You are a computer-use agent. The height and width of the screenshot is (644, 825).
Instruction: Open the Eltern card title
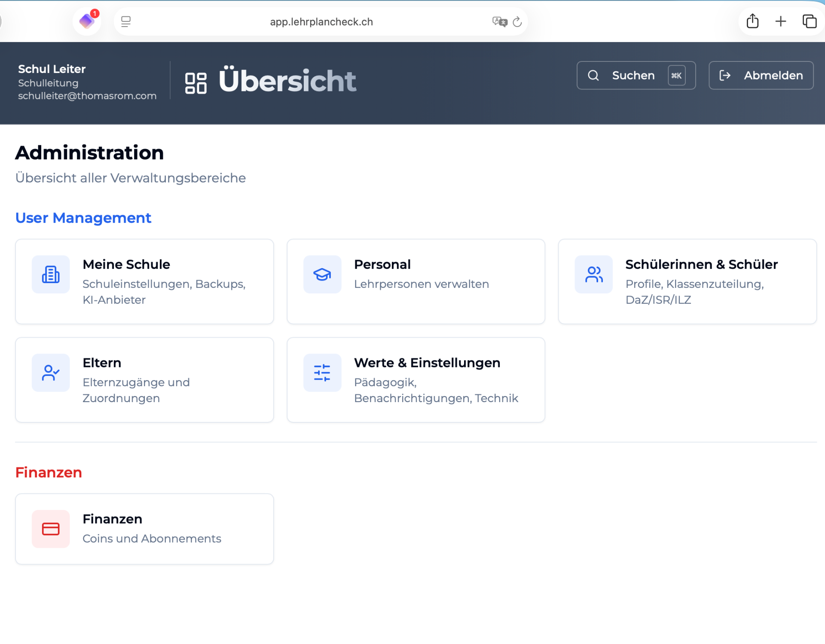coord(102,363)
